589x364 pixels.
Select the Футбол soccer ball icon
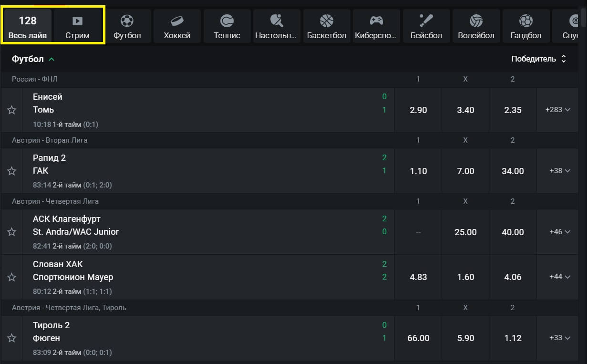[x=127, y=21]
